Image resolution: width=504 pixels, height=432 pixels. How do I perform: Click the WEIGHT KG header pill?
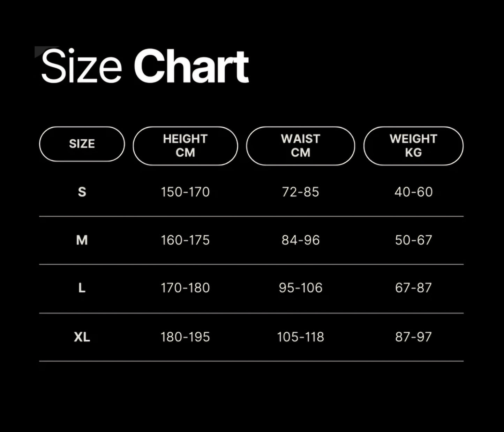click(413, 146)
